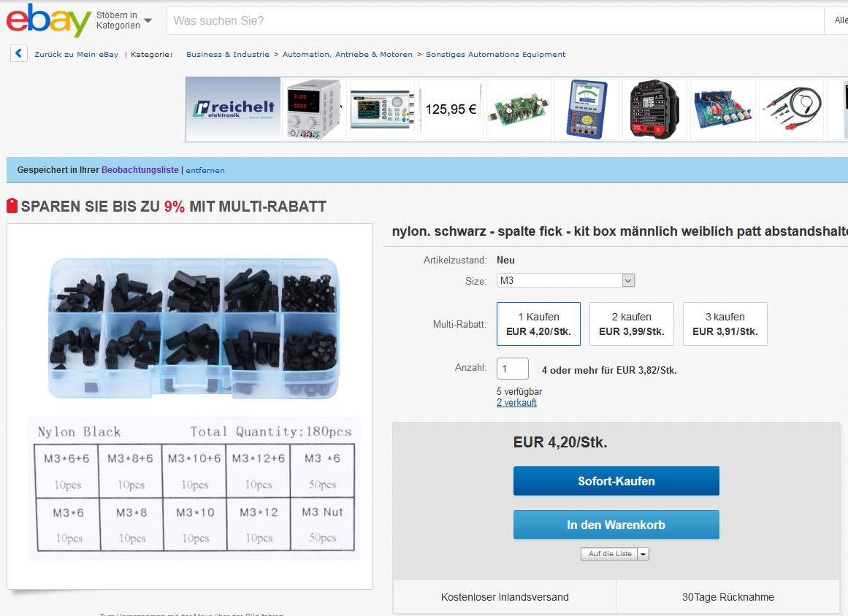Open the eBay logo homepage
This screenshot has width=848, height=616.
point(49,20)
